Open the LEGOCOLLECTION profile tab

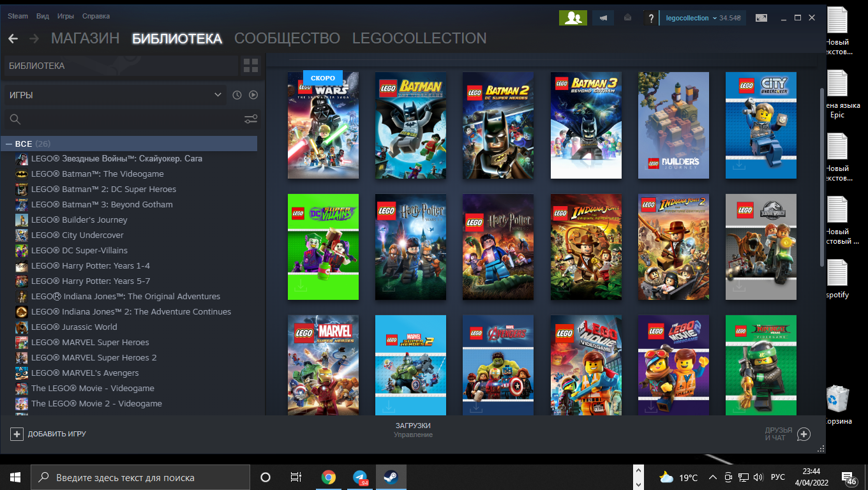(x=419, y=39)
